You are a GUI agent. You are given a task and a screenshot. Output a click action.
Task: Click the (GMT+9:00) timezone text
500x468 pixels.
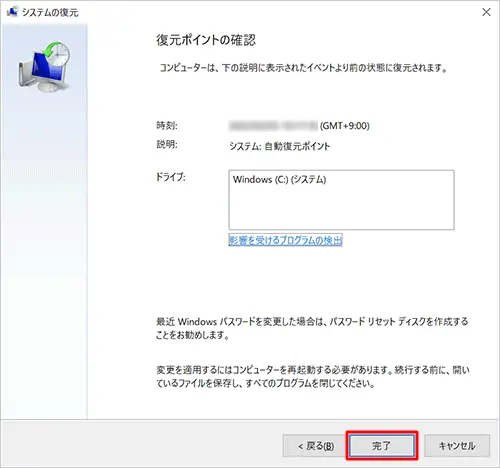(x=345, y=126)
